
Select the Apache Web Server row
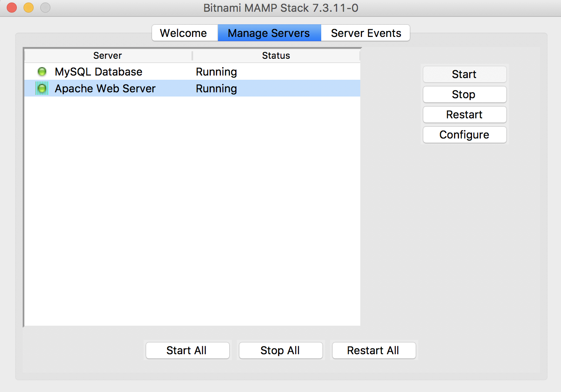192,89
